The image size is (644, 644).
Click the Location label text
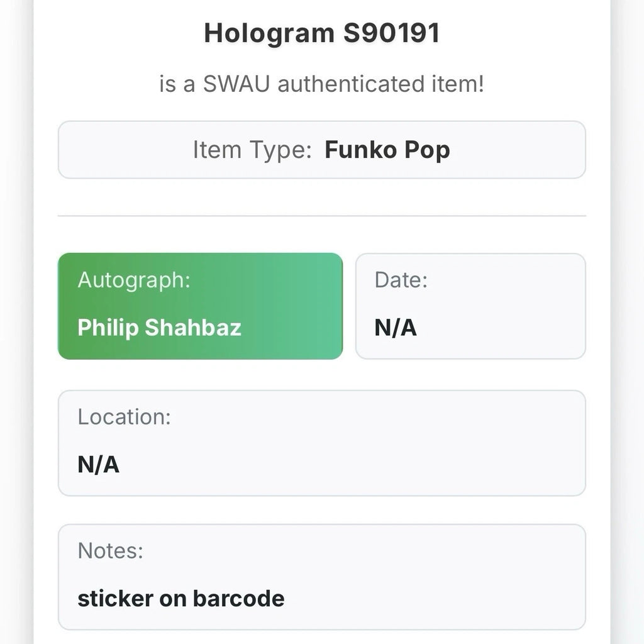124,417
